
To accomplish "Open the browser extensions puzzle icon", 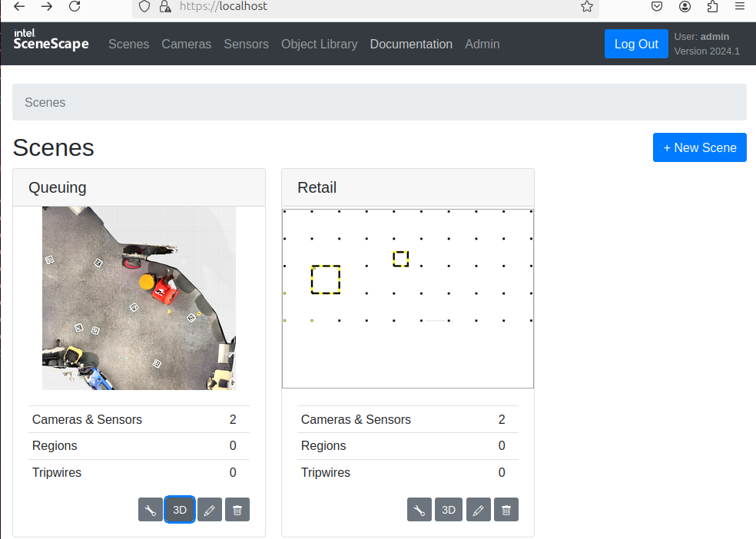I will (x=711, y=6).
